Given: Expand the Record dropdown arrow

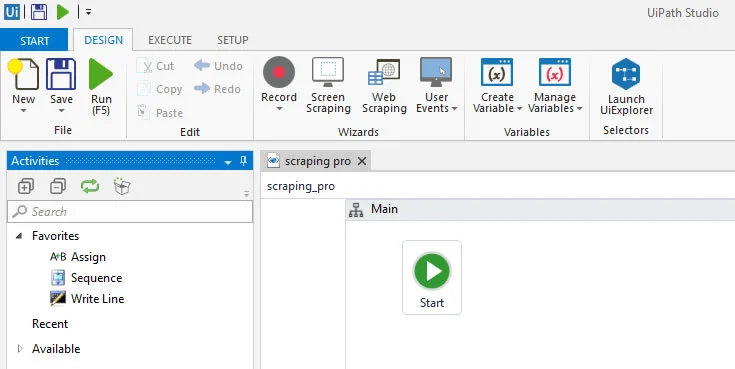Looking at the screenshot, I should tap(279, 109).
